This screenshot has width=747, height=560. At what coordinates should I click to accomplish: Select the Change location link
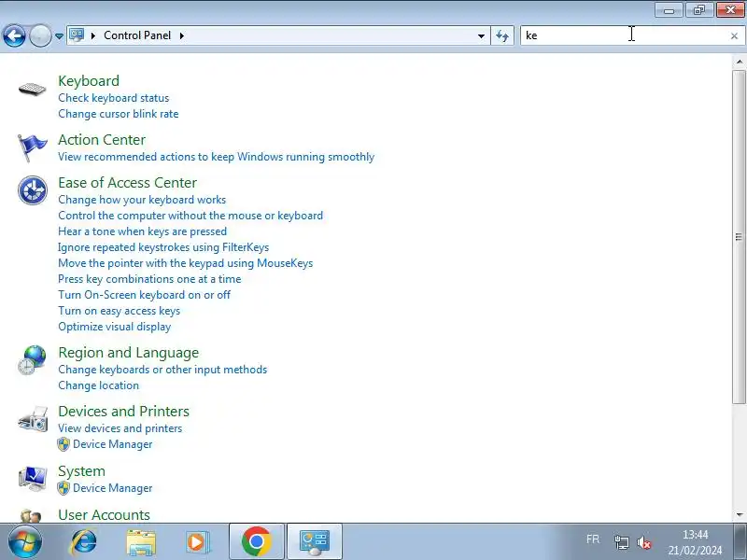coord(99,385)
